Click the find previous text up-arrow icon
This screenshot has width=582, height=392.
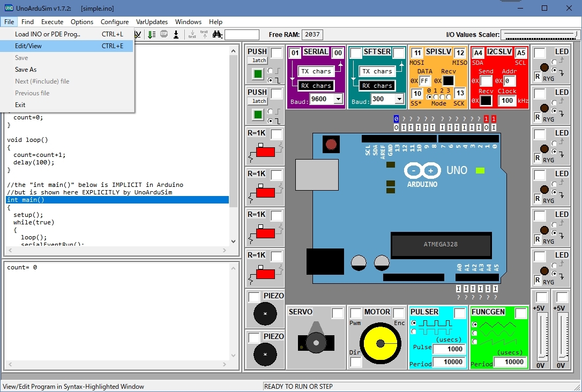click(x=204, y=34)
